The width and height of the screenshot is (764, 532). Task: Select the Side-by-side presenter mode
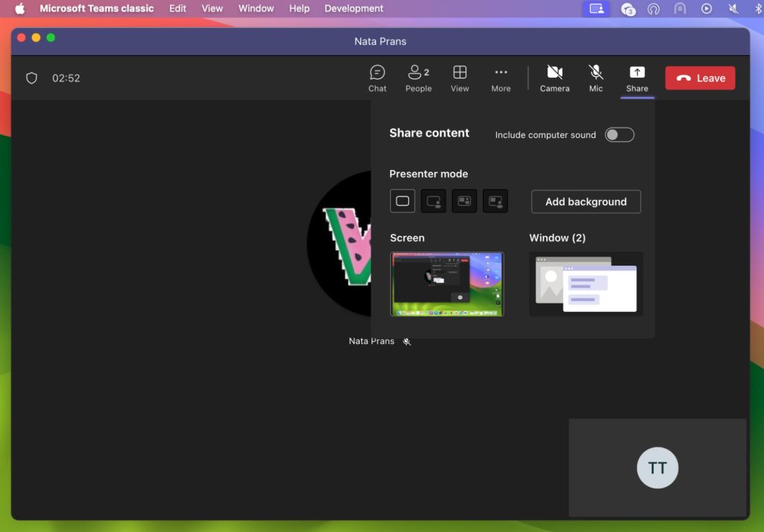(464, 201)
